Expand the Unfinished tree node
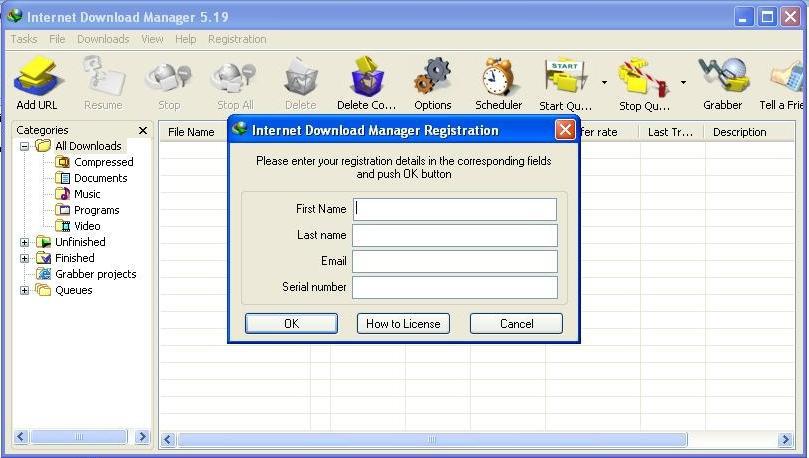Viewport: 809px width, 458px height. [x=24, y=242]
